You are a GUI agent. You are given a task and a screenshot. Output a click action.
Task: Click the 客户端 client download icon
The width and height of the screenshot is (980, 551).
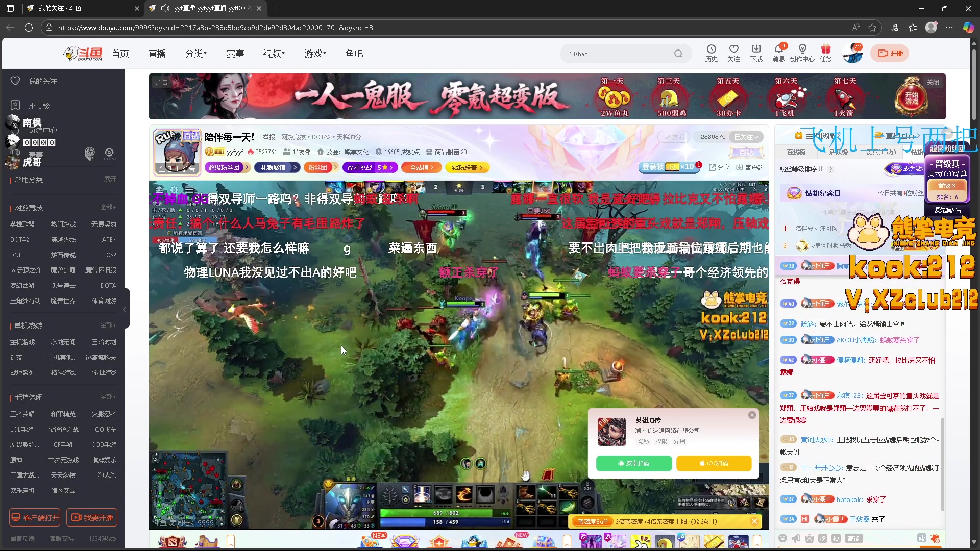[750, 167]
